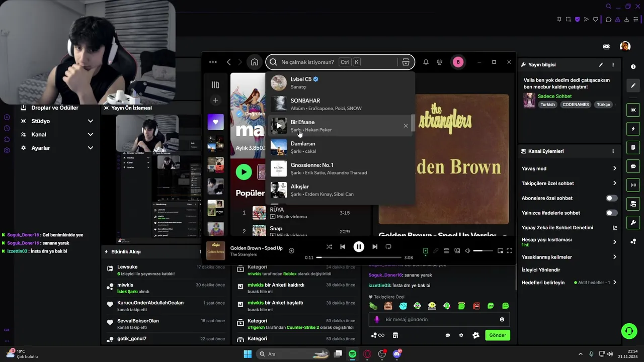Select the Alkışlar song result
The width and height of the screenshot is (644, 362).
click(x=340, y=190)
